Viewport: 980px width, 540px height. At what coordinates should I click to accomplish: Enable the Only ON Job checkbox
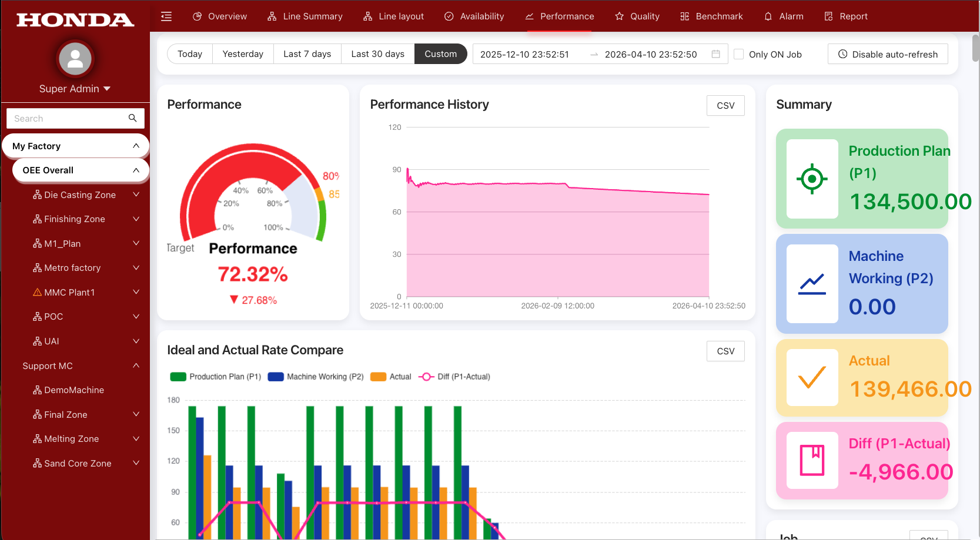pos(739,54)
